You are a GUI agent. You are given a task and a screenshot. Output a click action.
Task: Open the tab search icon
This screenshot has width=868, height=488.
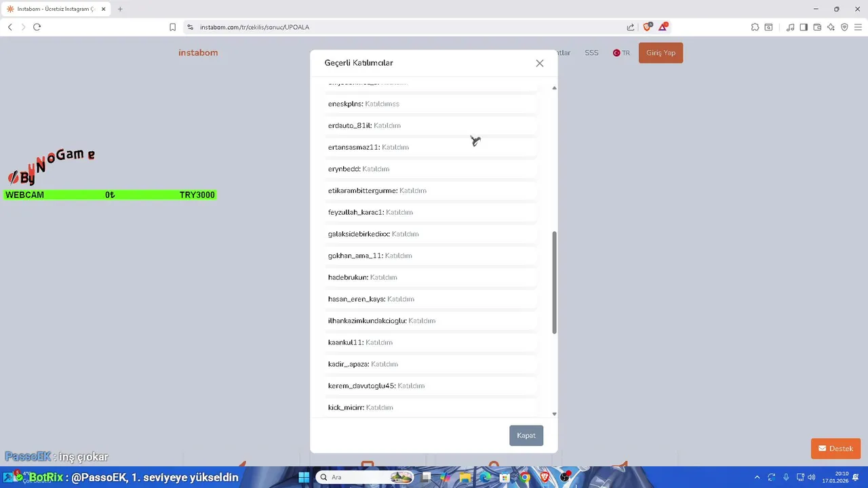(x=768, y=27)
